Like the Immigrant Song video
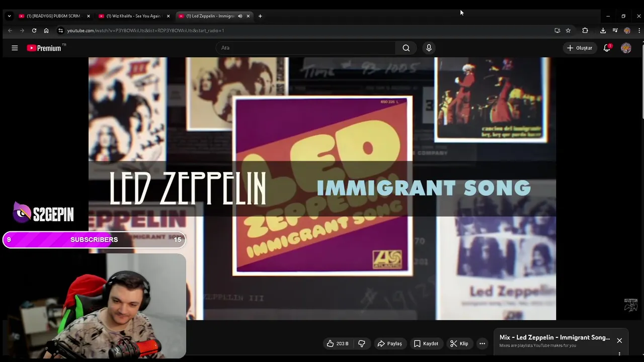Image resolution: width=644 pixels, height=362 pixels. click(337, 343)
